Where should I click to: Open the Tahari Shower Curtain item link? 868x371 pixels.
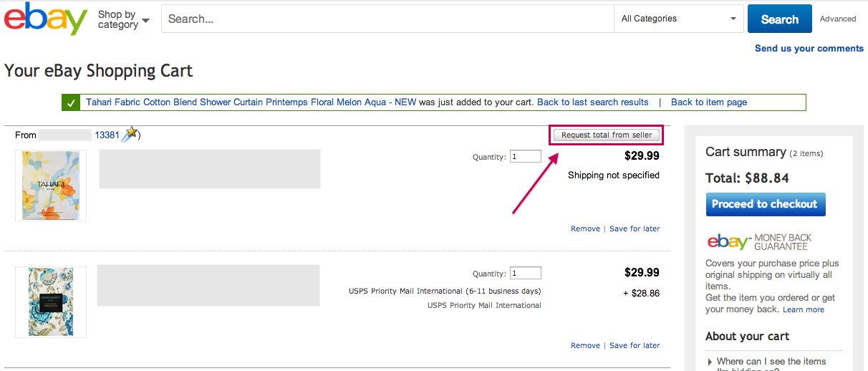click(251, 102)
